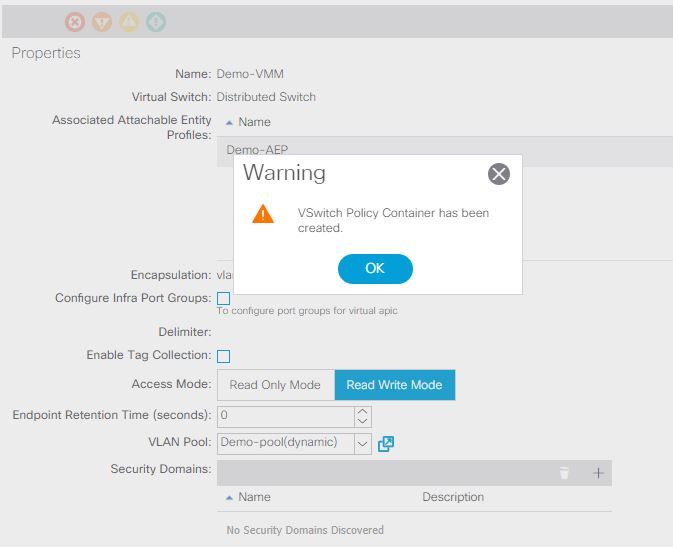
Task: Enable the Tag Collection checkbox
Action: (x=224, y=356)
